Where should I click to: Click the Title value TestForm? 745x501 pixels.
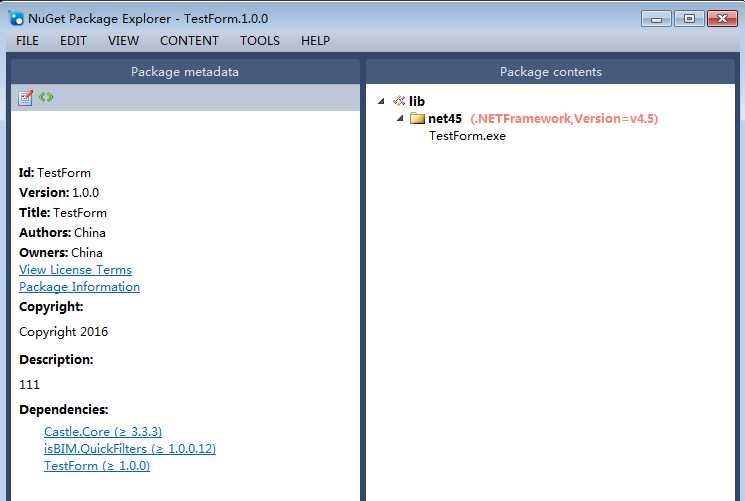tap(80, 213)
